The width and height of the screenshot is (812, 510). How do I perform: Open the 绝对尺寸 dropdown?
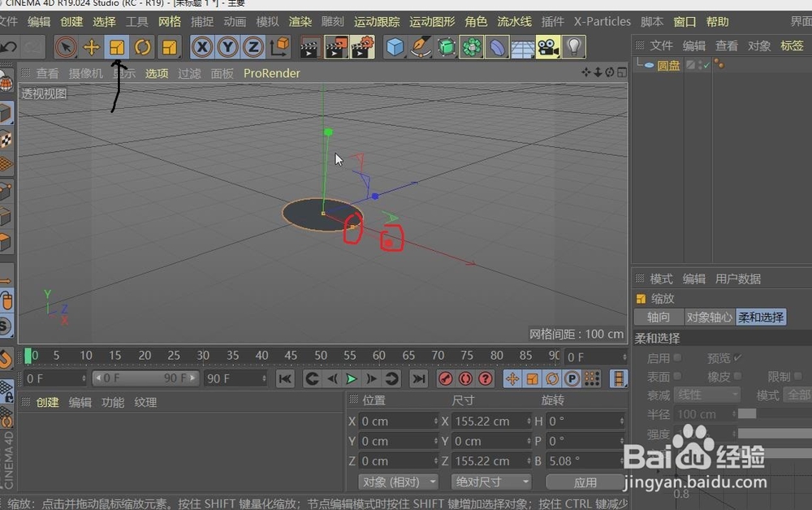coord(491,482)
